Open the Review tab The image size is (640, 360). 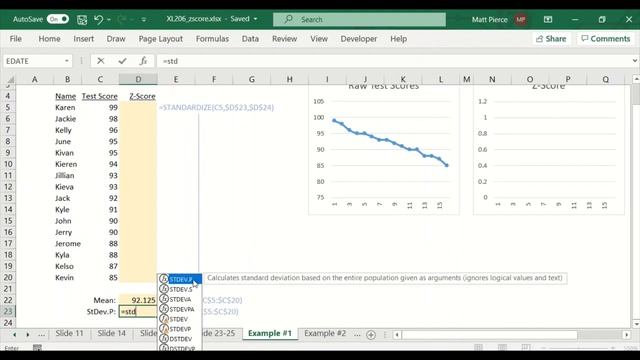pos(284,39)
